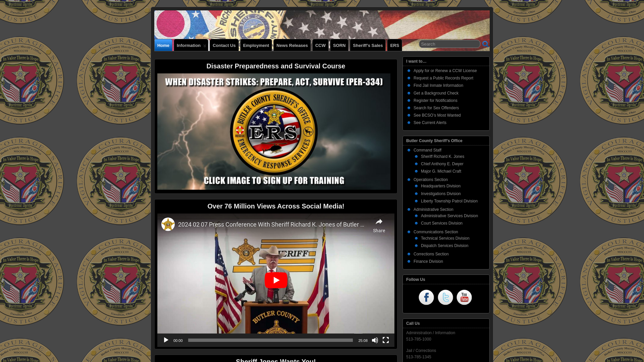Open the Contact Us page
This screenshot has height=362, width=644.
pyautogui.click(x=224, y=45)
